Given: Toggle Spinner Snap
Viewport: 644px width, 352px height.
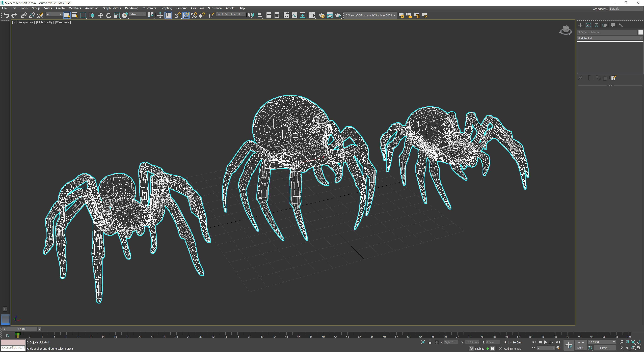Looking at the screenshot, I should 202,15.
